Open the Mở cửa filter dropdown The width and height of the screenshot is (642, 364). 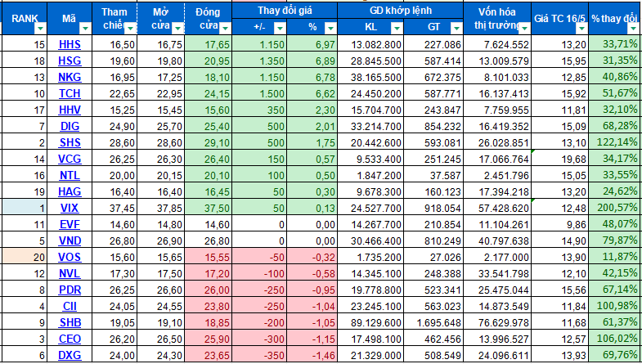(x=177, y=29)
